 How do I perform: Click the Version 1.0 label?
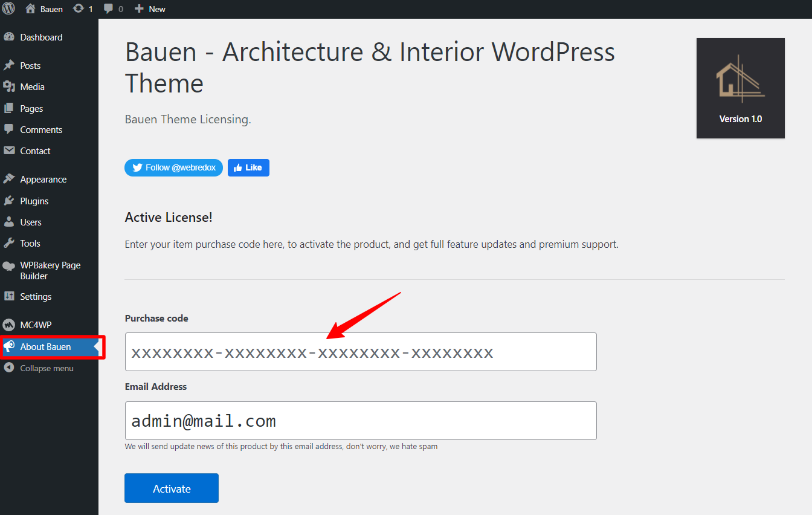[741, 119]
